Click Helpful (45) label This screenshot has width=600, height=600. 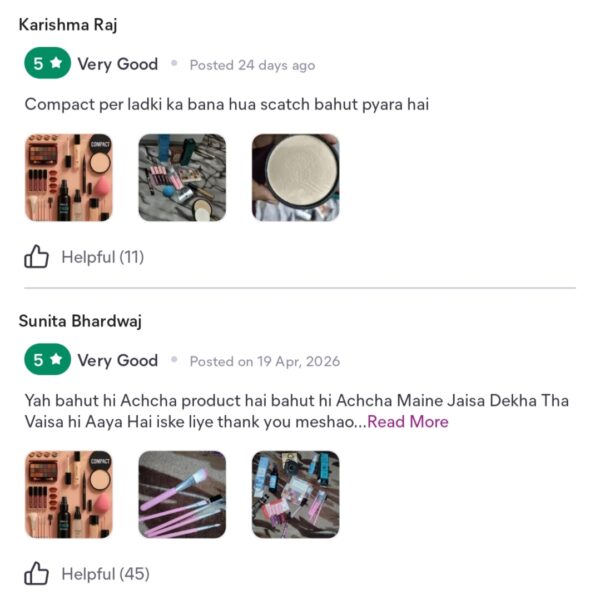[105, 574]
